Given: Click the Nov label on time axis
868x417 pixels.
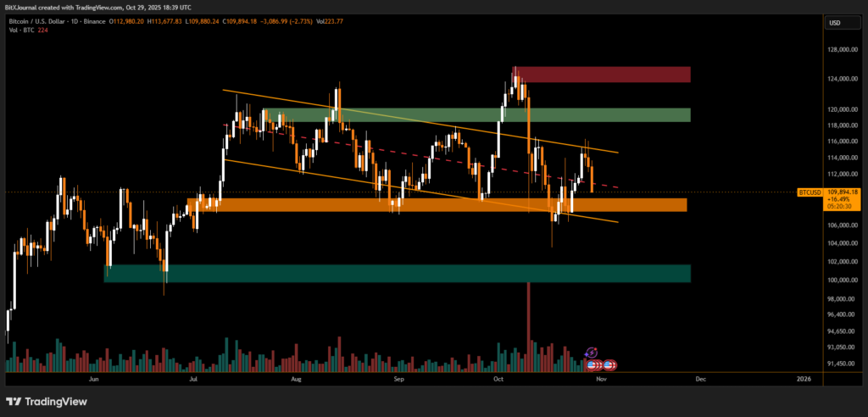Looking at the screenshot, I should (599, 381).
